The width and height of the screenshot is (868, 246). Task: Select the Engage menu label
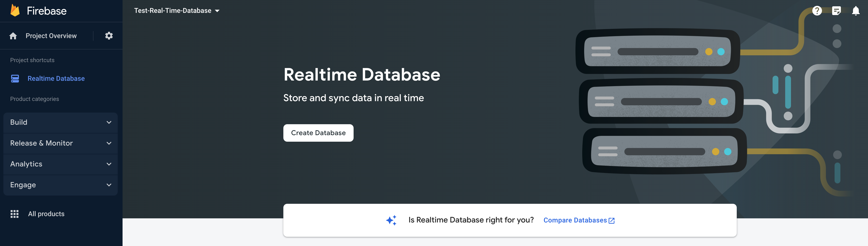tap(23, 185)
